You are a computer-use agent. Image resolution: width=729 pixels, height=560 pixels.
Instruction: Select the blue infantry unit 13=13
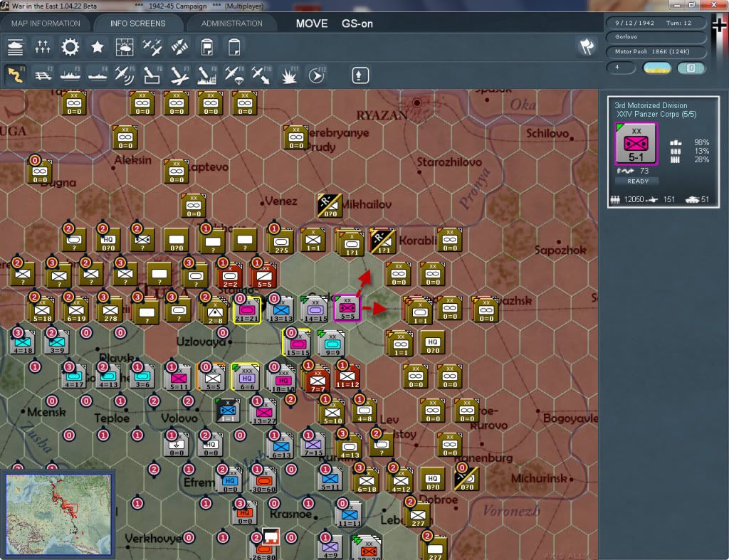[280, 310]
